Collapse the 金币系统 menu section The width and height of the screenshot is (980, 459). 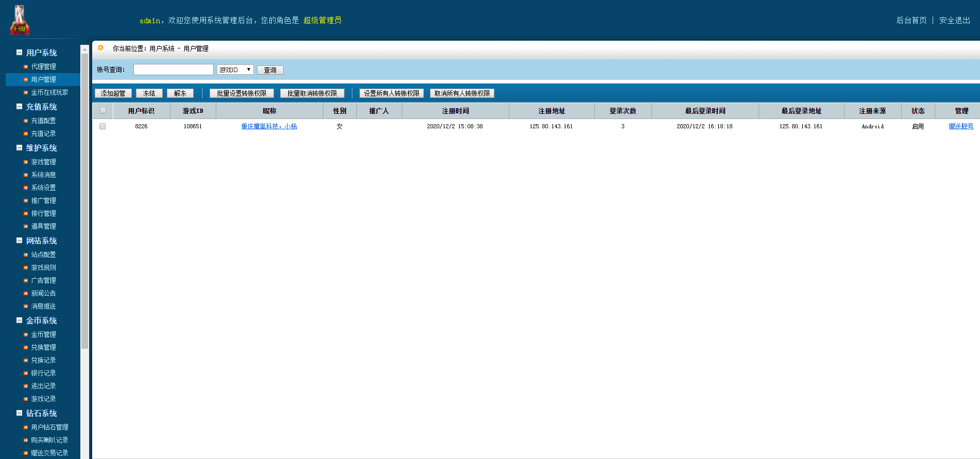pos(19,320)
